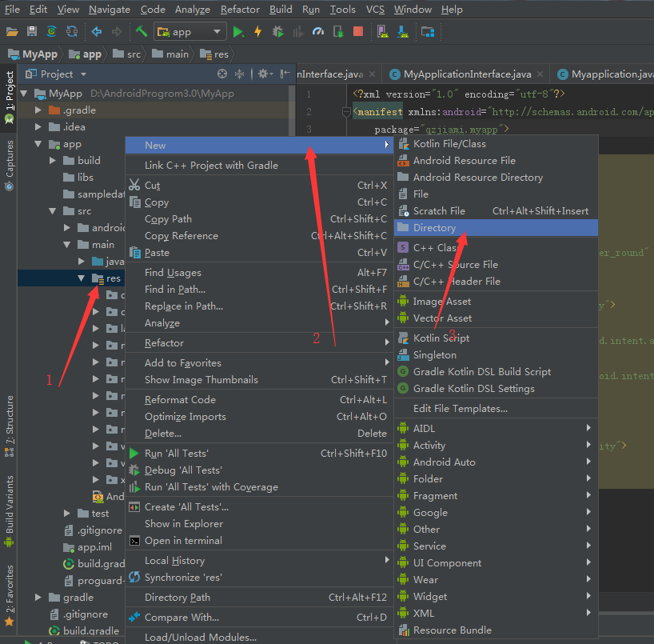Toggle code folding at manifest line
Screen dimensions: 654x644
pos(345,112)
